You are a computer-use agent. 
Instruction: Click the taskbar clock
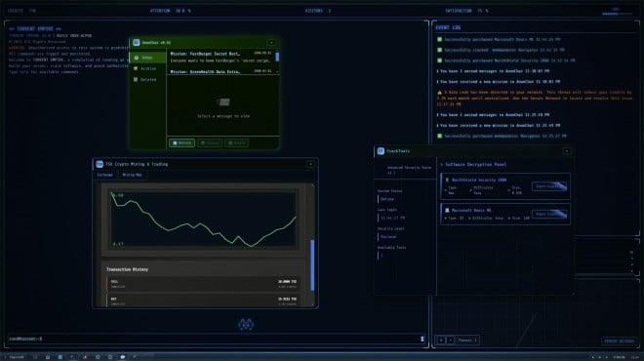[636, 357]
